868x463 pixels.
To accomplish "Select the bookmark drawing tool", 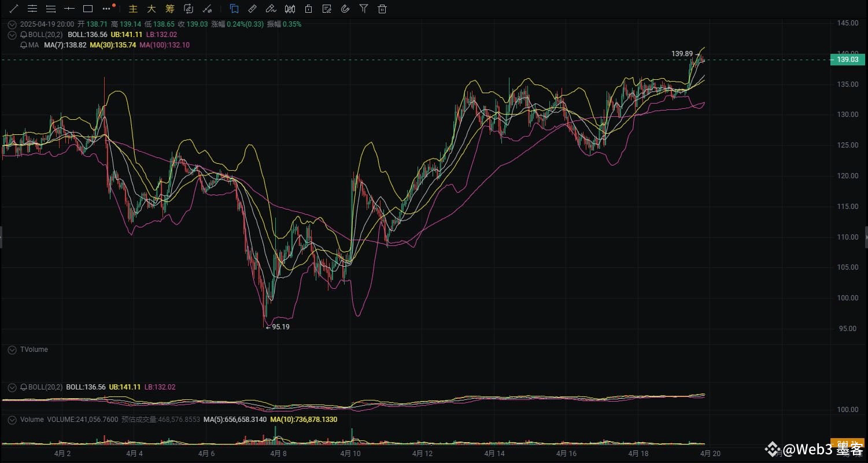I will click(x=234, y=9).
